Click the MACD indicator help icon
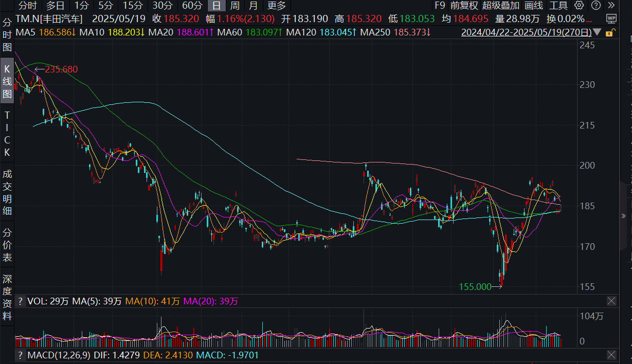 point(20,355)
